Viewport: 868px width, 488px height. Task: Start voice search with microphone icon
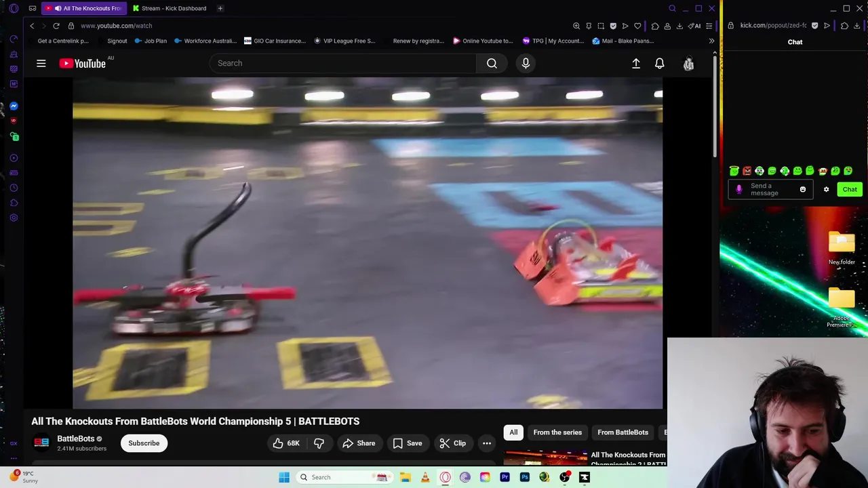(526, 63)
